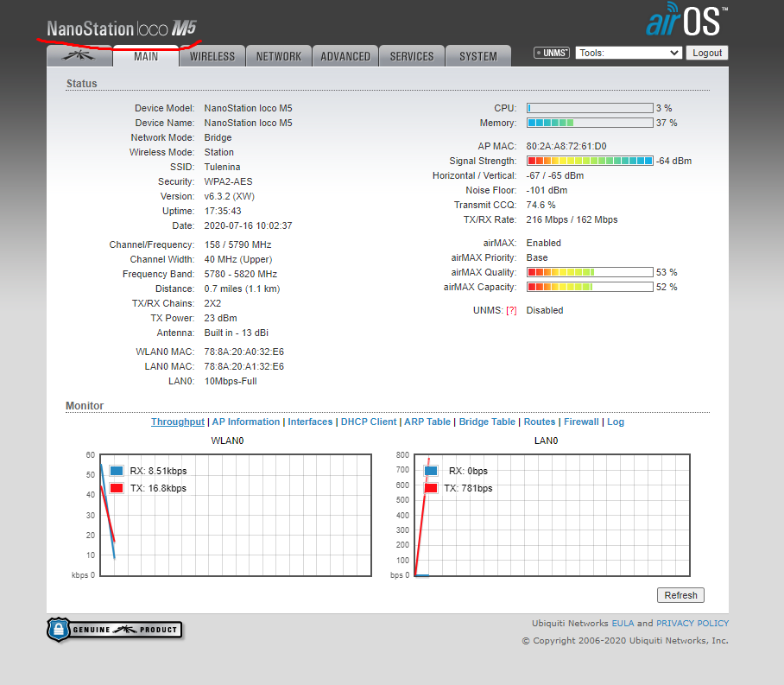Click the WLAN0 TX red legend swatch
Viewport: 784px width, 685px height.
(x=117, y=488)
